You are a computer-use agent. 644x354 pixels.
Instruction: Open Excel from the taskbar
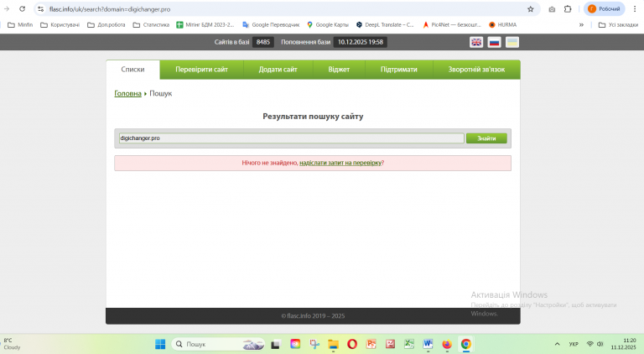409,344
